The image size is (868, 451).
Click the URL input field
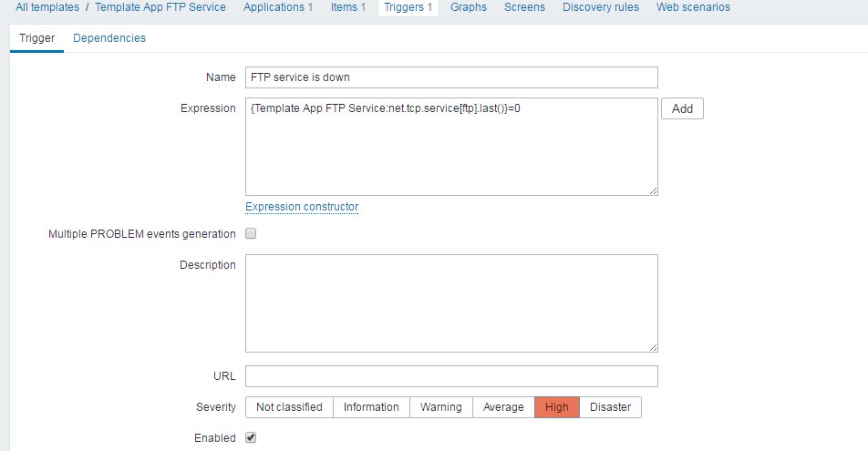[x=451, y=376]
